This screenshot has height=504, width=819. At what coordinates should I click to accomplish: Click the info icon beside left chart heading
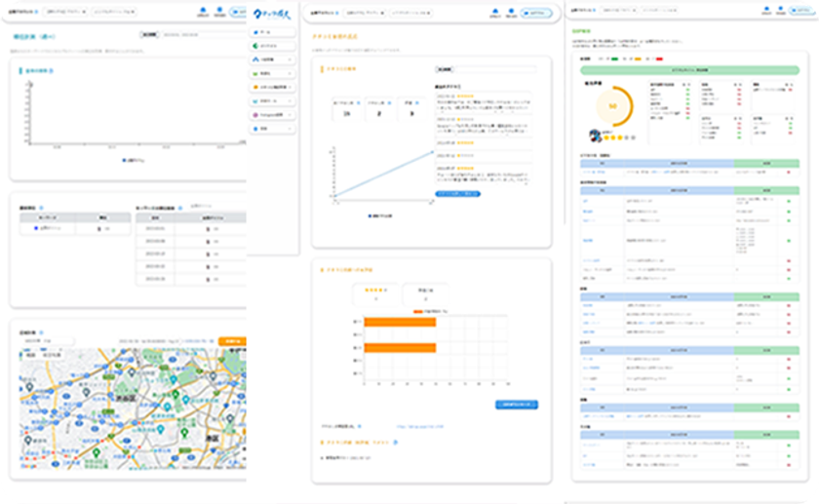[51, 70]
